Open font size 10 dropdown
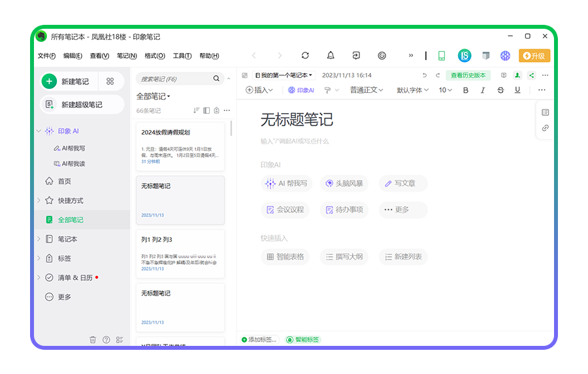588x374 pixels. (x=445, y=90)
